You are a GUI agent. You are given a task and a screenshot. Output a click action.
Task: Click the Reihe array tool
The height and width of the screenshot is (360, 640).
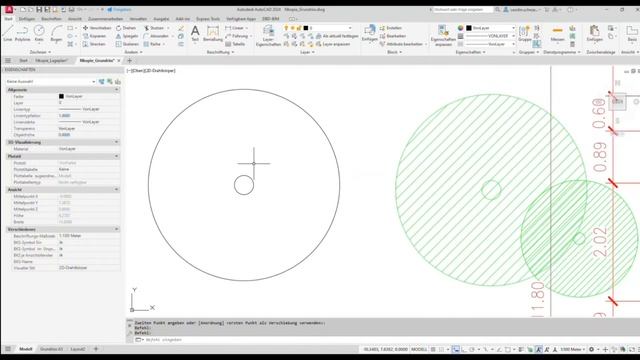point(152,44)
